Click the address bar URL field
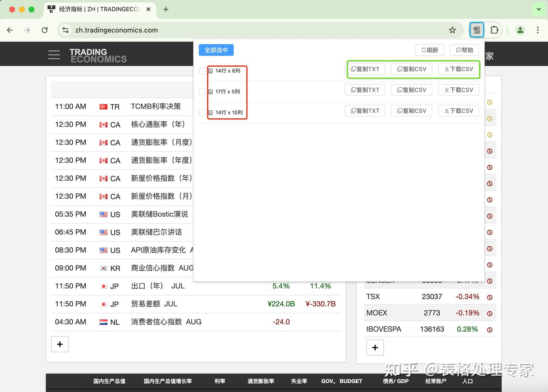The image size is (548, 392). [259, 30]
